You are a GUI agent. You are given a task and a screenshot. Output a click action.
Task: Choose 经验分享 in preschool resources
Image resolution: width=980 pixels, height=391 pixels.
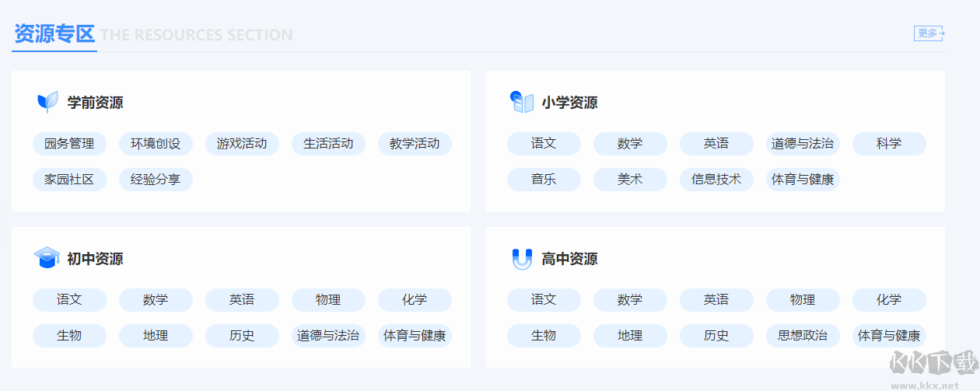point(156,180)
